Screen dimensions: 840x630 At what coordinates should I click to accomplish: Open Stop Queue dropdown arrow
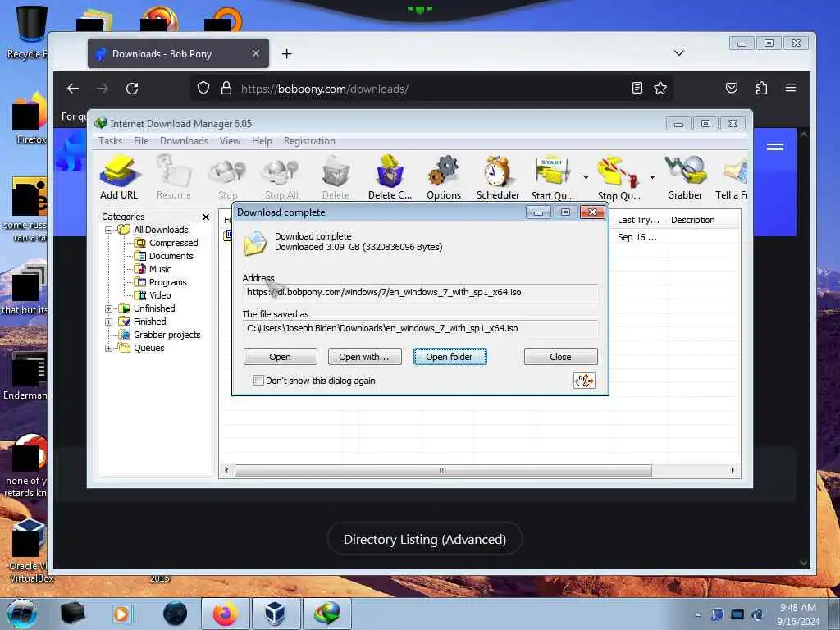point(652,177)
